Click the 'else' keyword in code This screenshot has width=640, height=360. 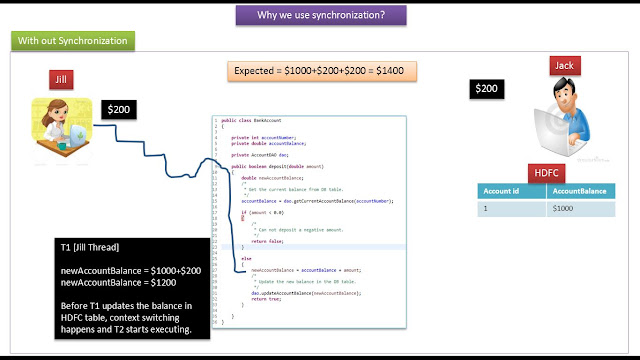click(246, 258)
